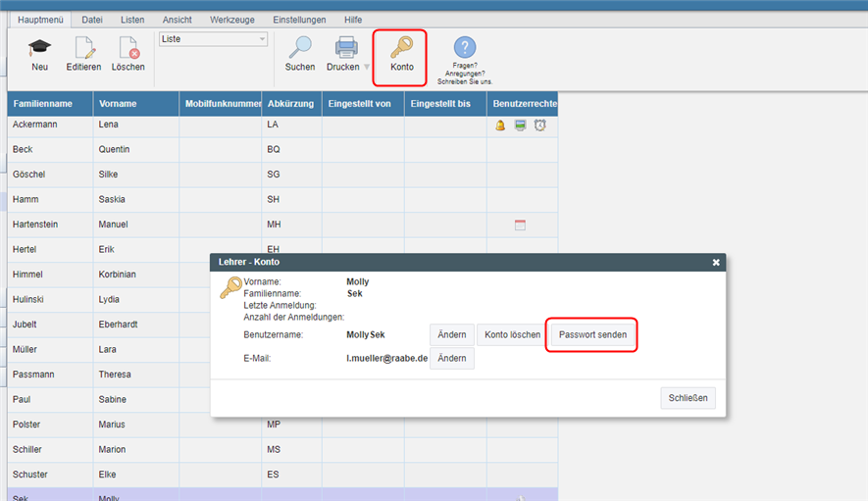Open the Datei menu
Viewport: 868px width, 501px height.
coord(92,20)
